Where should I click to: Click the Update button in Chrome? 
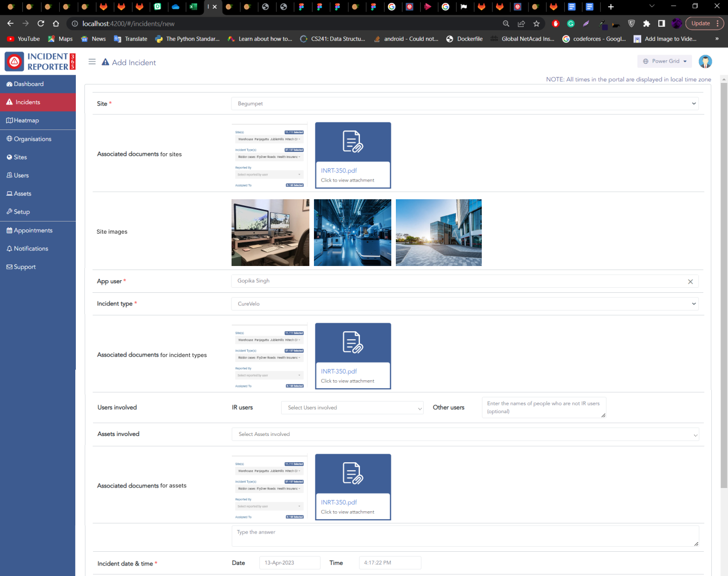pos(701,24)
